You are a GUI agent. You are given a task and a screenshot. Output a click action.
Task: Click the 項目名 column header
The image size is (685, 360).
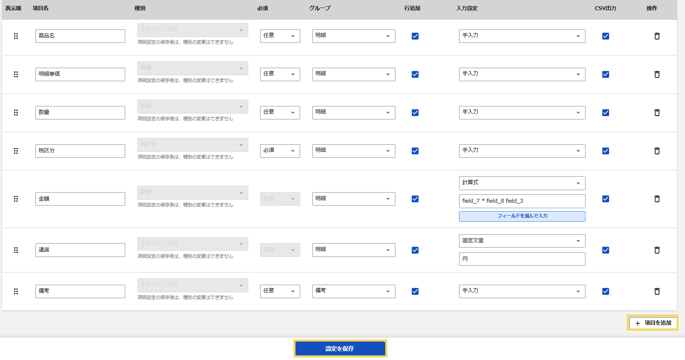(x=41, y=8)
